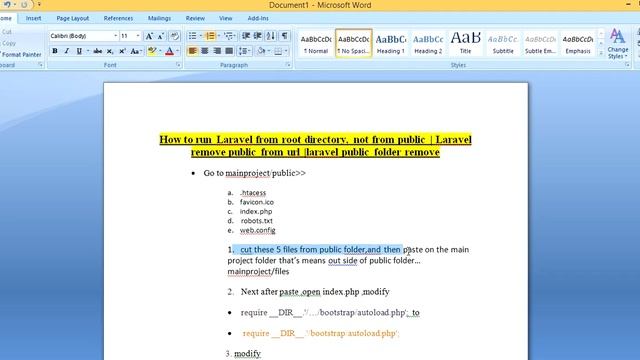Screen dimensions: 640x360
Task: Click Decrease Indent icon
Action: (x=246, y=36)
